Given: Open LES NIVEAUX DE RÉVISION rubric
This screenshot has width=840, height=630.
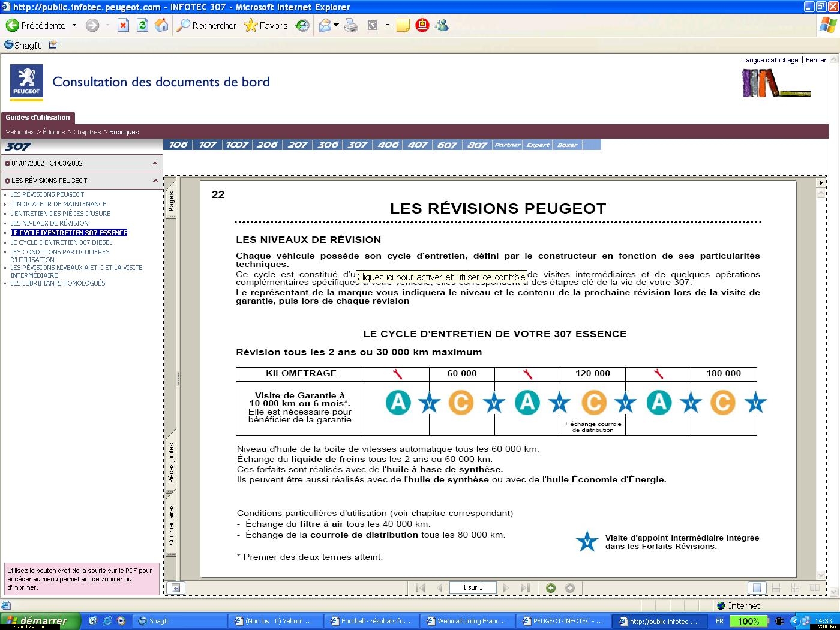Looking at the screenshot, I should [x=49, y=223].
